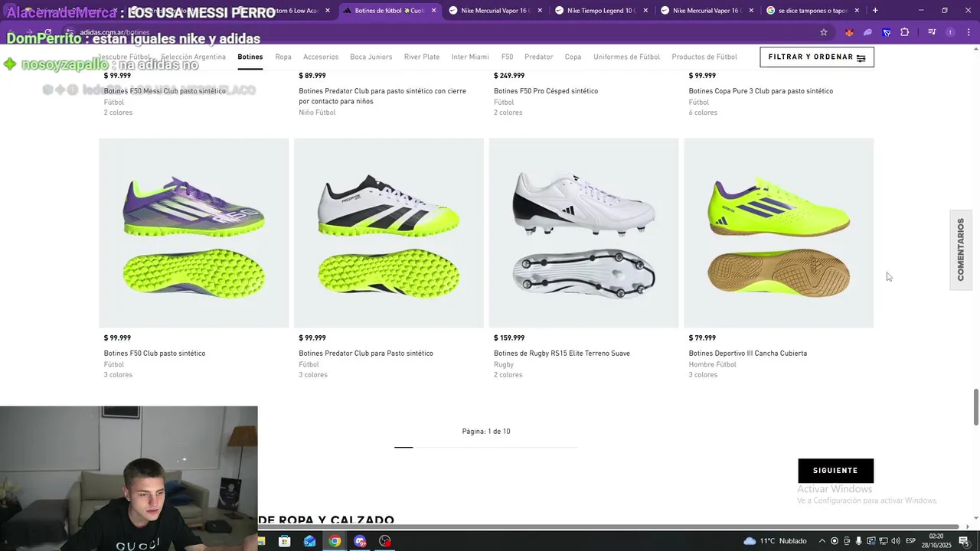Screen dimensions: 980x551
Task: Open Predator Club con cierre por contacto link
Action: tap(382, 96)
